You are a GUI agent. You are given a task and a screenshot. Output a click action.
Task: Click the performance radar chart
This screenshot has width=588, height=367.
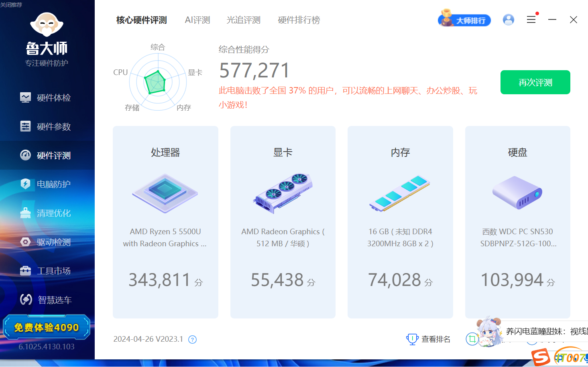pos(158,82)
